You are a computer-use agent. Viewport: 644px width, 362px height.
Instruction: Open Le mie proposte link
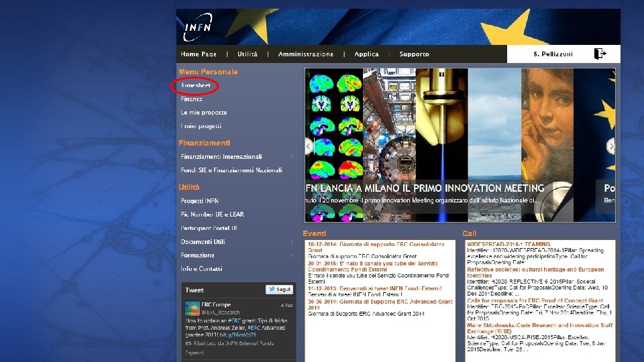click(x=204, y=113)
